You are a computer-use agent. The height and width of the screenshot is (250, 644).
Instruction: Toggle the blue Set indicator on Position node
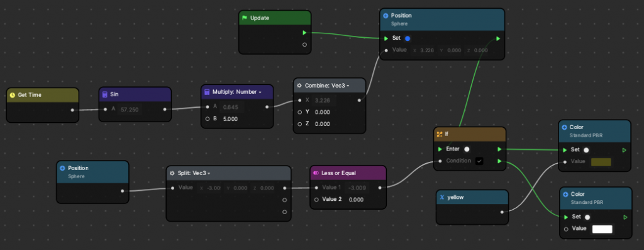point(408,38)
